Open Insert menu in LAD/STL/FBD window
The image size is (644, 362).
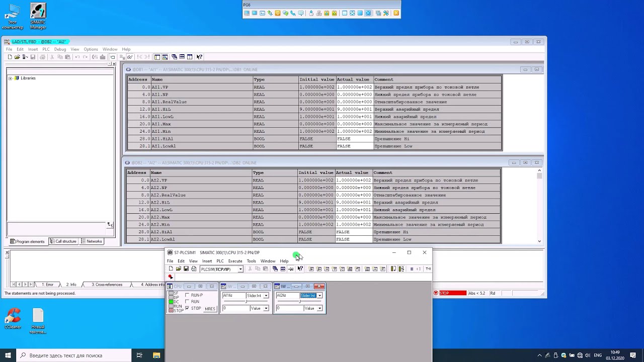33,49
